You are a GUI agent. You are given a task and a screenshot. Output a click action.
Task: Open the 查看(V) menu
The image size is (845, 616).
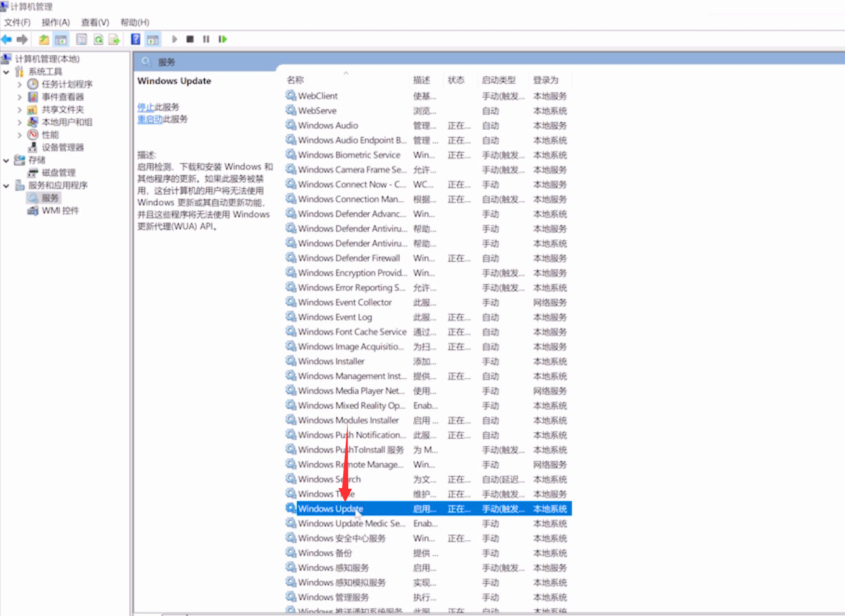(x=95, y=22)
